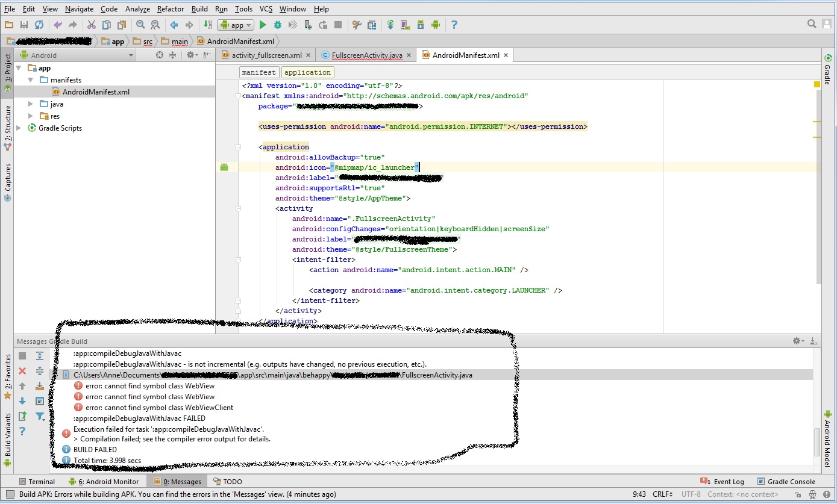837x504 pixels.
Task: Click the Filter funnel in the Messages panel
Action: [x=40, y=416]
